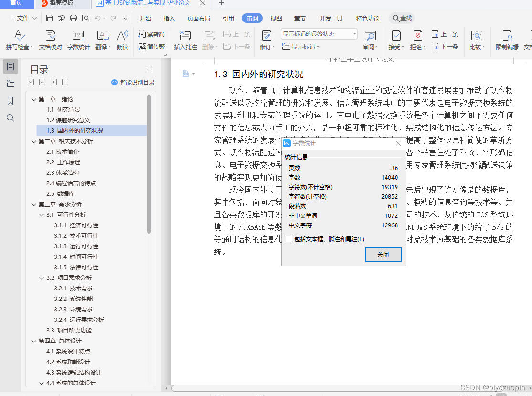The height and width of the screenshot is (396, 532).
Task: Switch to the 开始 ribbon tab
Action: 145,18
